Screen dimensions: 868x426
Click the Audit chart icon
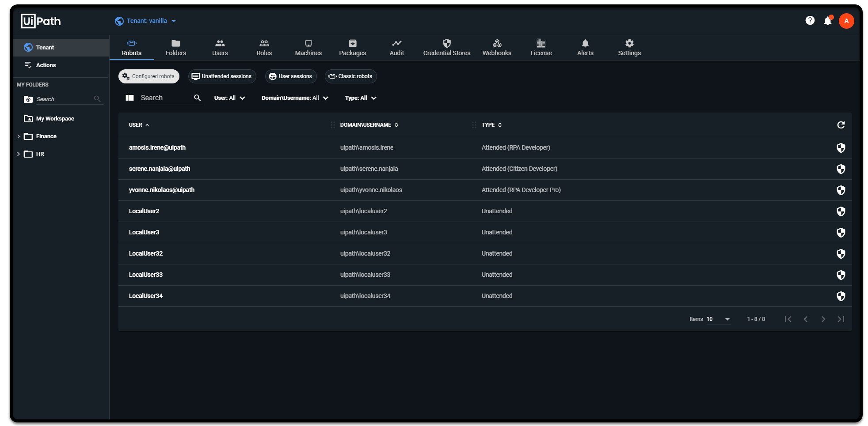tap(396, 43)
